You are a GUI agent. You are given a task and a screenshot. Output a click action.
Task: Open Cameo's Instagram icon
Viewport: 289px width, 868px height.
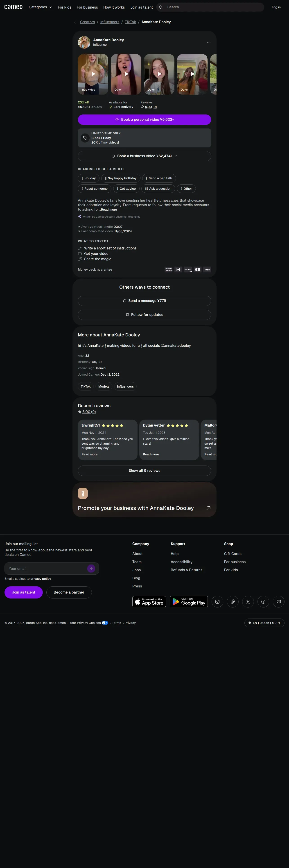[x=217, y=601]
